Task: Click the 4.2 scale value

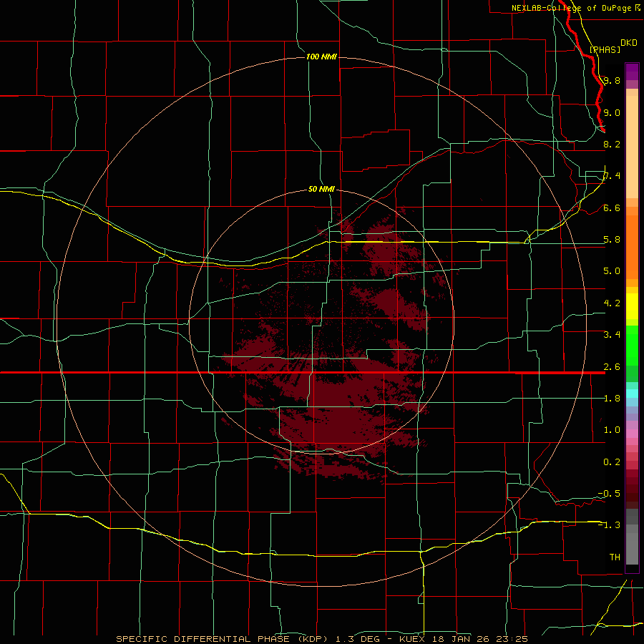Action: pos(612,303)
